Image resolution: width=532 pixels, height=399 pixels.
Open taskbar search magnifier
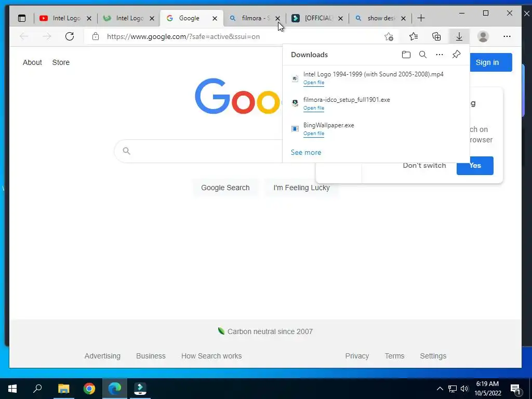pyautogui.click(x=37, y=389)
